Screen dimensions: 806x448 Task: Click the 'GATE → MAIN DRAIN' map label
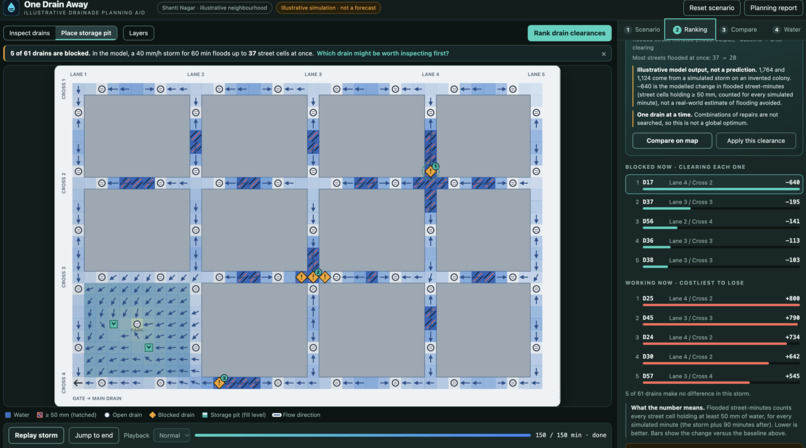(97, 399)
